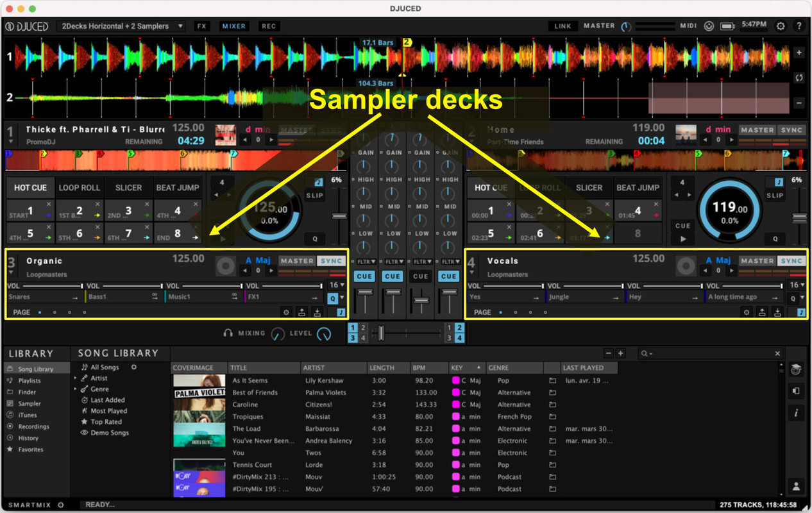Play deck 2 with the play button

(x=683, y=239)
